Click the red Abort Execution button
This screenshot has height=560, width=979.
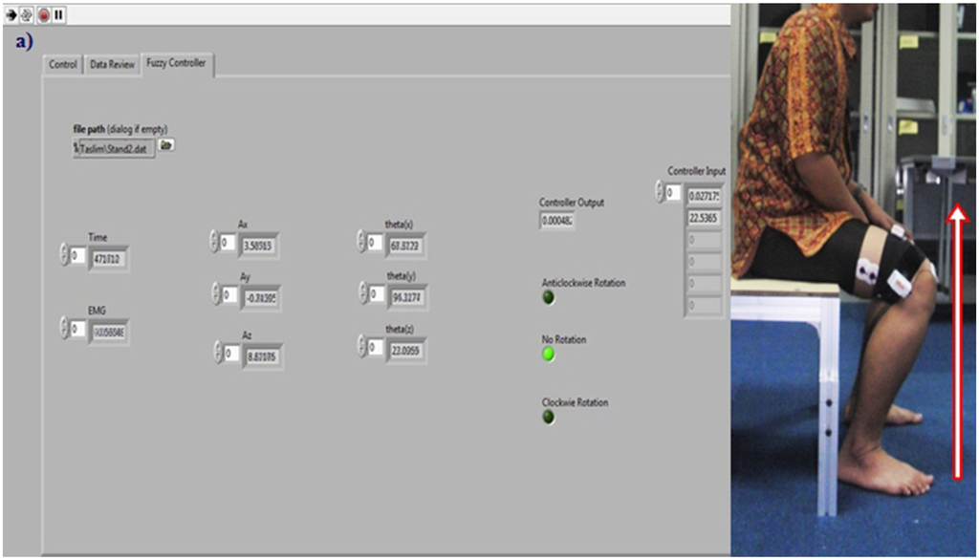coord(44,14)
